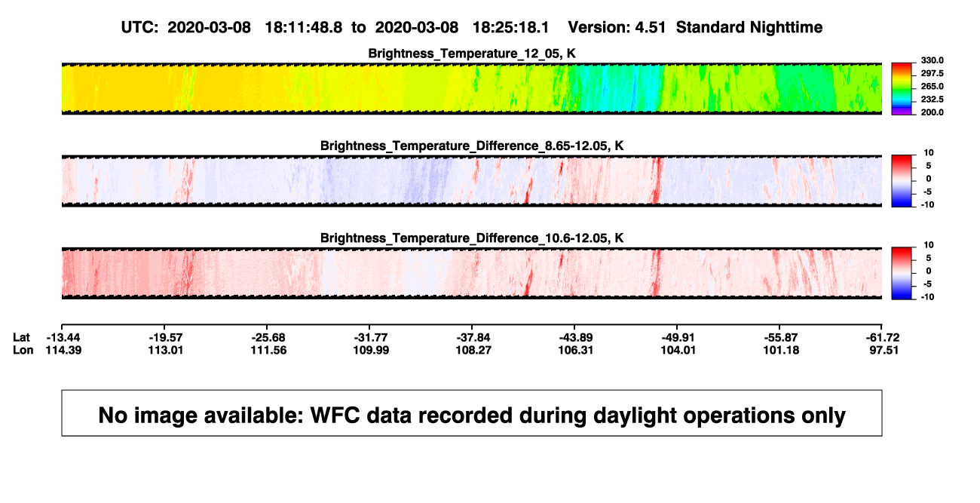Click longitude value '101.18'
This screenshot has height=503, width=980.
[779, 350]
